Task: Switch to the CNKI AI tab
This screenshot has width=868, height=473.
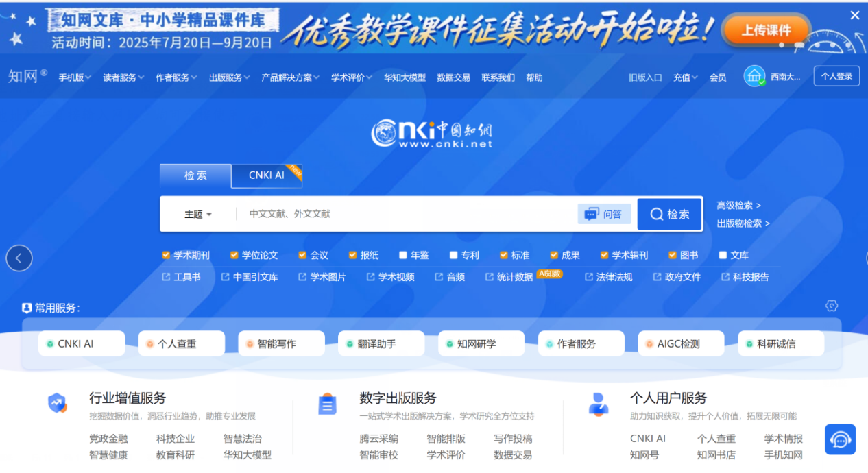Action: click(267, 175)
